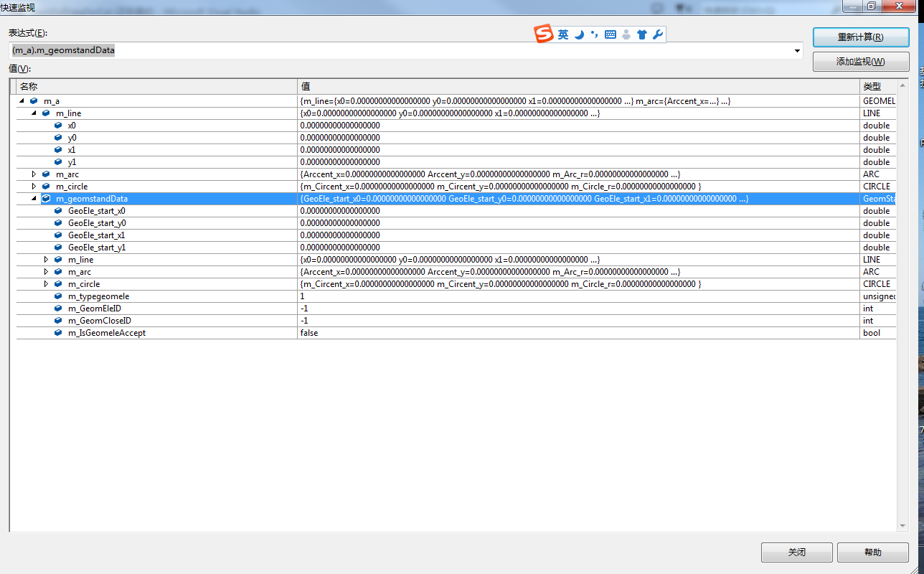Click cube icon next to m_GeomEleID
Viewport: 924px width, 574px height.
[58, 309]
